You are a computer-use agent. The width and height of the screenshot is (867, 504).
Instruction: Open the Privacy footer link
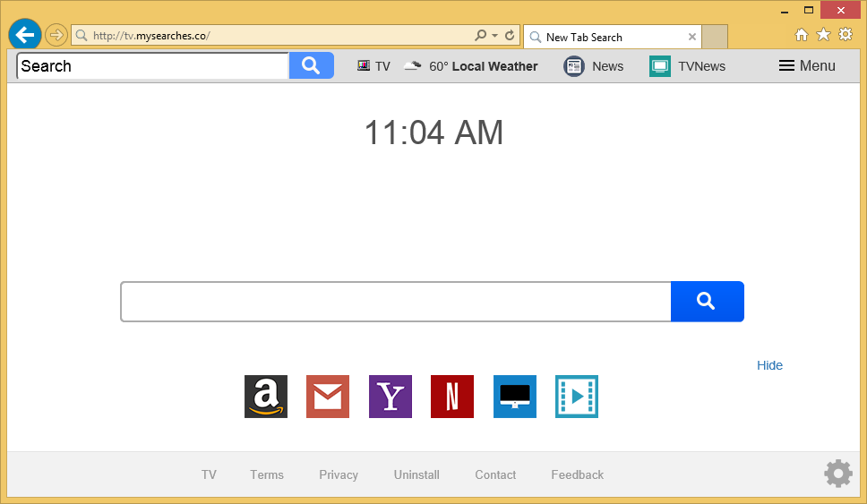coord(339,474)
